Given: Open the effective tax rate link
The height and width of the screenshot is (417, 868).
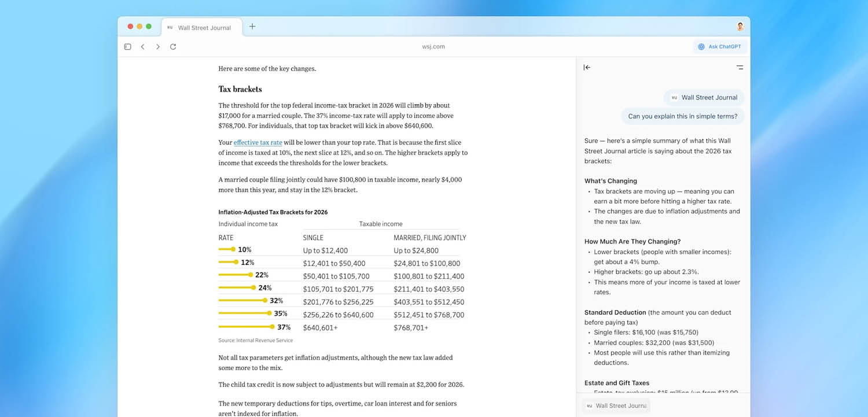Looking at the screenshot, I should click(x=258, y=142).
